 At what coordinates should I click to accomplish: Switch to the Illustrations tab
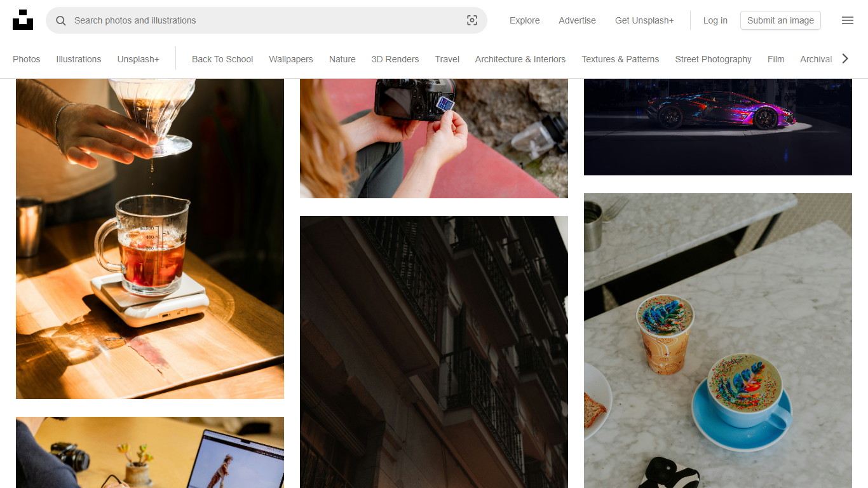point(79,59)
